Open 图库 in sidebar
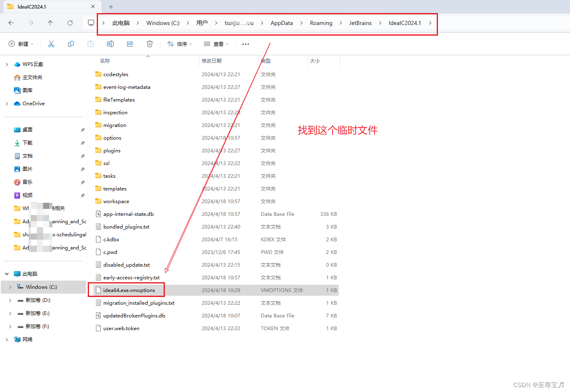 click(x=23, y=91)
